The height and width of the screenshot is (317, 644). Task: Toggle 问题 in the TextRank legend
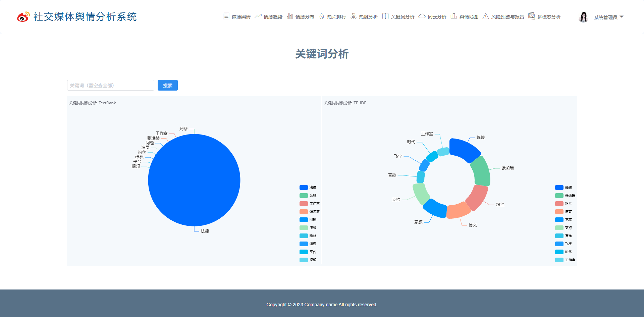pyautogui.click(x=308, y=220)
